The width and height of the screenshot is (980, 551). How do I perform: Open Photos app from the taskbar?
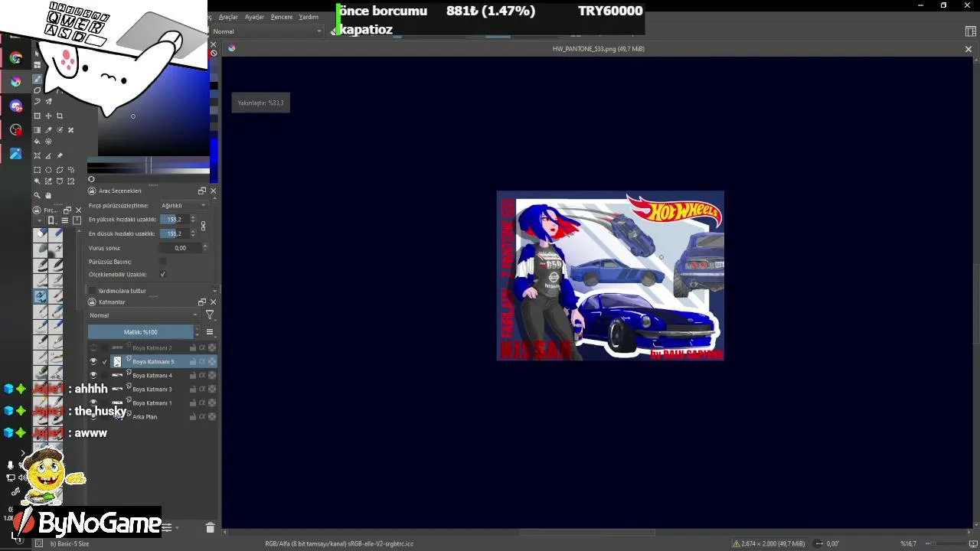click(x=16, y=154)
